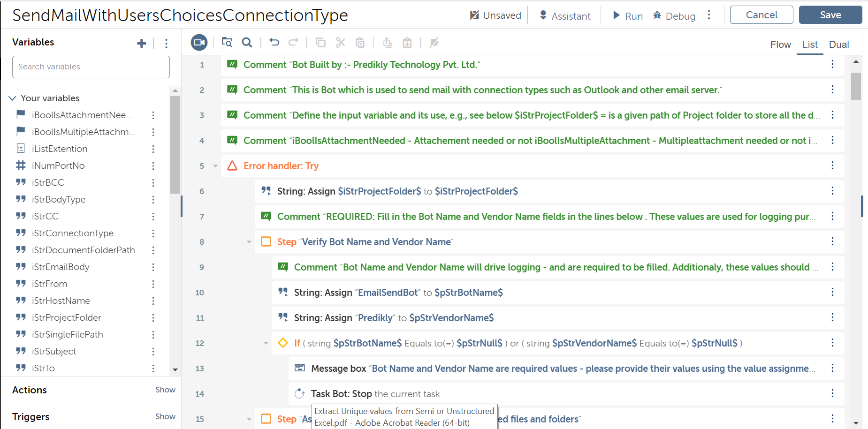This screenshot has width=868, height=429.
Task: Show the Triggers panel
Action: [165, 416]
